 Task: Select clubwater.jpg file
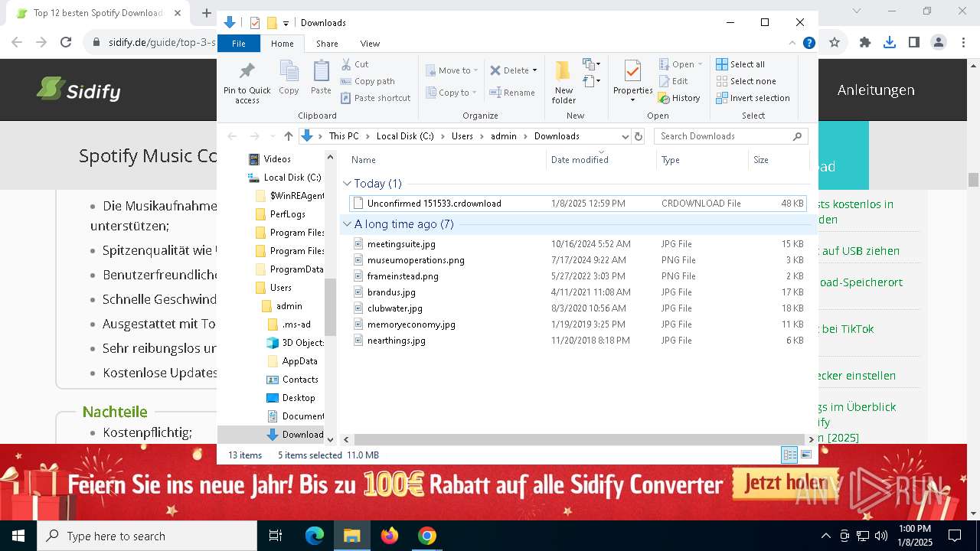pyautogui.click(x=578, y=308)
